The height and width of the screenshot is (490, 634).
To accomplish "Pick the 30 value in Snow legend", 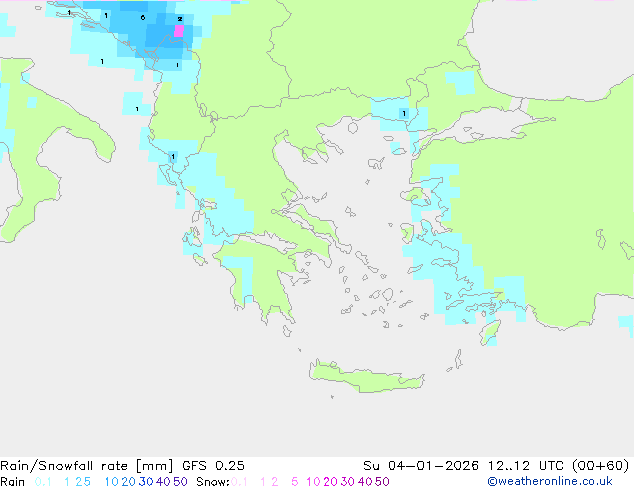I will tap(348, 482).
